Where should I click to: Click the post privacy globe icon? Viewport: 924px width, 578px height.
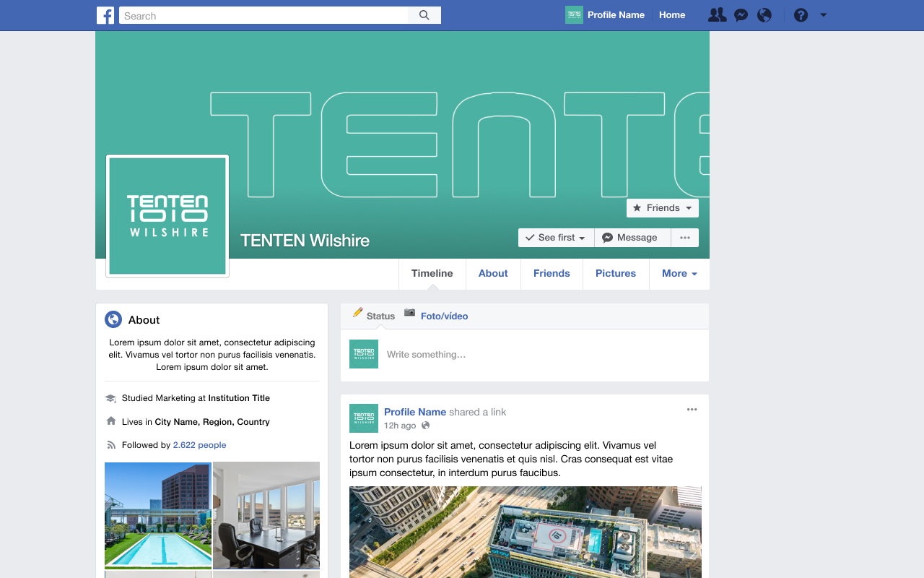point(426,426)
